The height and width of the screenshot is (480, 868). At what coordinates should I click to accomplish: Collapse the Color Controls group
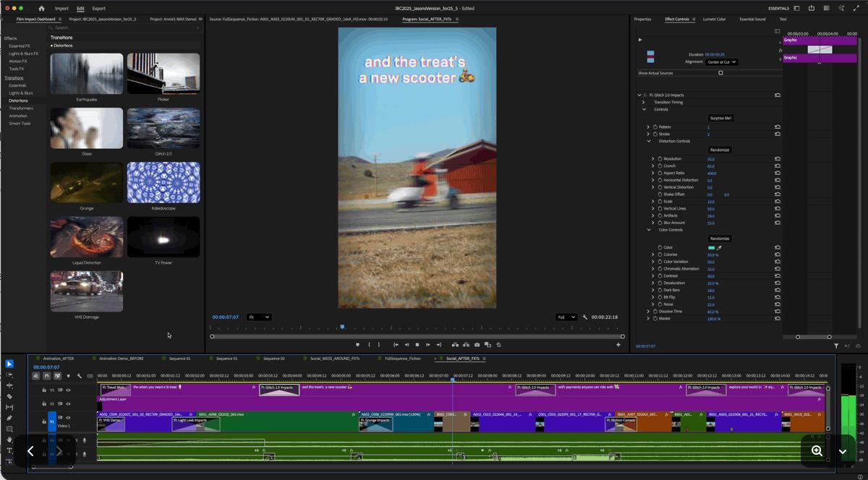(x=649, y=230)
